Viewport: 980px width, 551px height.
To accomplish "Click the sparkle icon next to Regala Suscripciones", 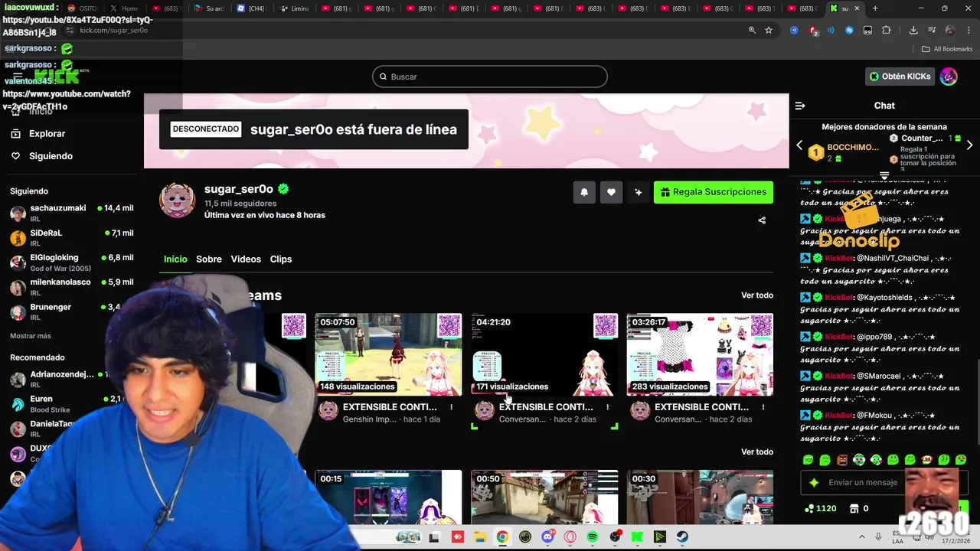I will tap(639, 192).
